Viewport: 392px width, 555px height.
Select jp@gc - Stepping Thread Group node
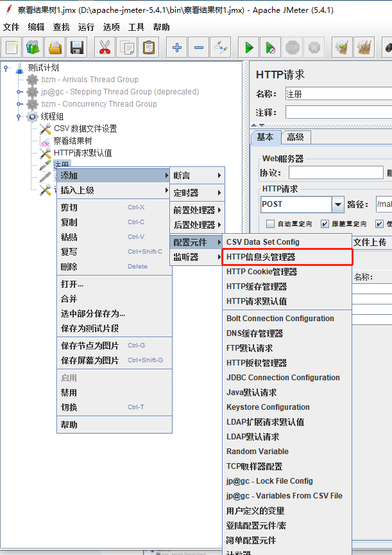pos(120,92)
